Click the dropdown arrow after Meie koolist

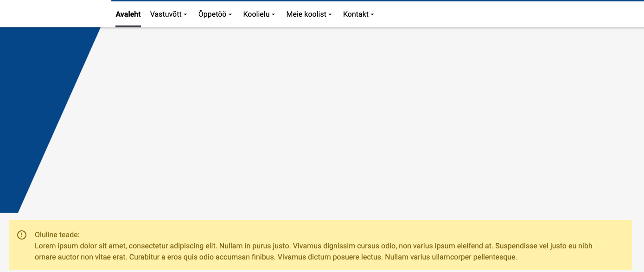tap(330, 15)
